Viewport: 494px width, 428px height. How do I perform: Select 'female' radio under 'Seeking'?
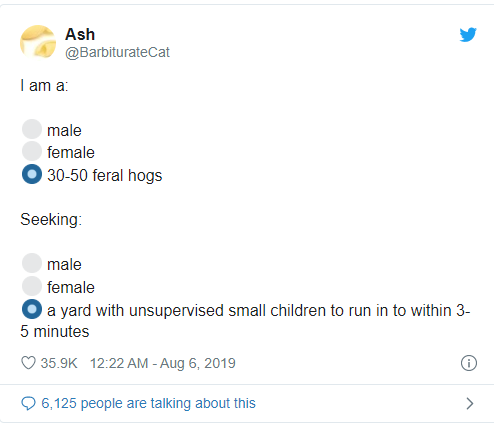click(32, 286)
